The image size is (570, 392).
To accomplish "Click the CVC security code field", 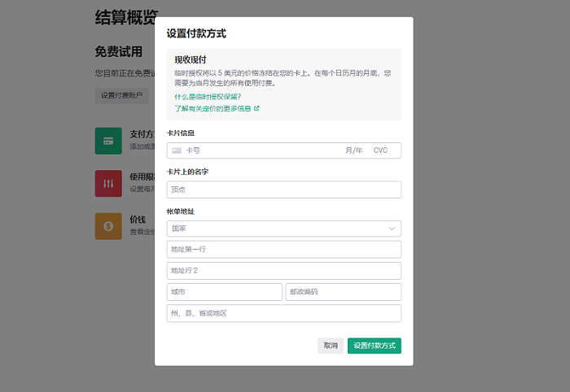I will tap(381, 150).
